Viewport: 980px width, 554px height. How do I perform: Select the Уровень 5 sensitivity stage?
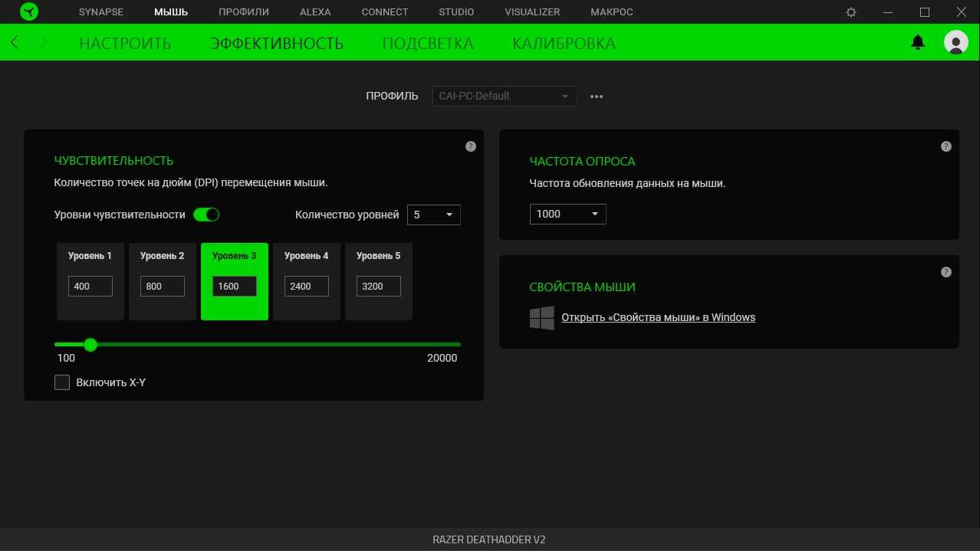378,256
